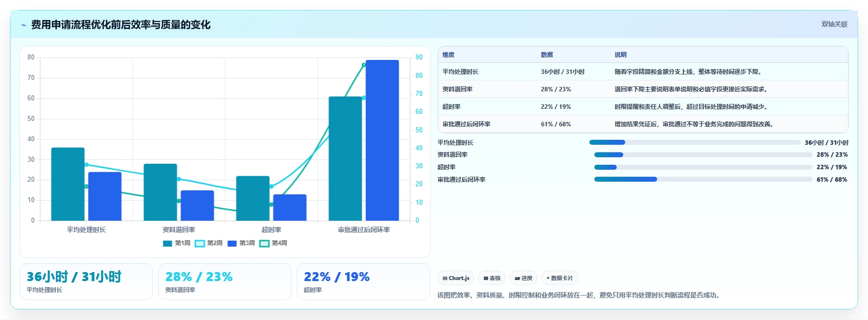868x320 pixels.
Task: Toggle the 第2周 legend item
Action: tap(209, 243)
